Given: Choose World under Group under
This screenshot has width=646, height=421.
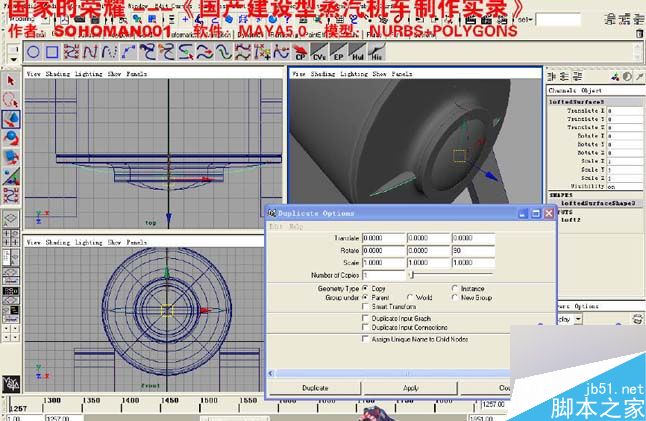Looking at the screenshot, I should pos(410,297).
